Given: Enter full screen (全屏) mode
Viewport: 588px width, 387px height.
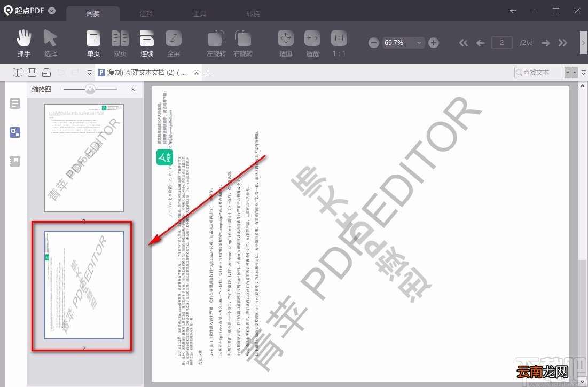Looking at the screenshot, I should tap(173, 43).
